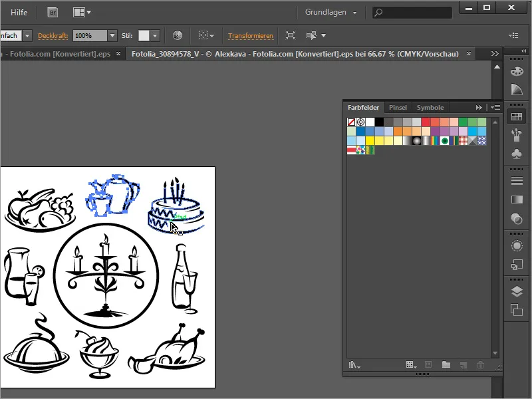Open the Hilfe menu
The width and height of the screenshot is (532, 399).
19,13
